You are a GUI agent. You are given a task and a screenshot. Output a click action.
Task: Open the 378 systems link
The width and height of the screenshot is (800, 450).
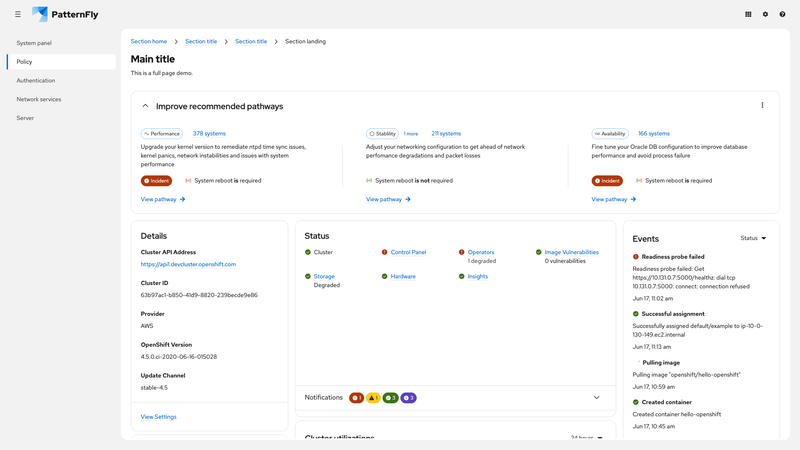209,134
